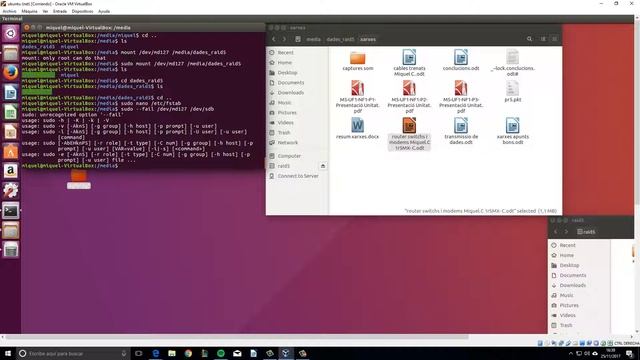Open LibreOffice Calc from the dock
The height and width of the screenshot is (360, 640).
(x=11, y=112)
